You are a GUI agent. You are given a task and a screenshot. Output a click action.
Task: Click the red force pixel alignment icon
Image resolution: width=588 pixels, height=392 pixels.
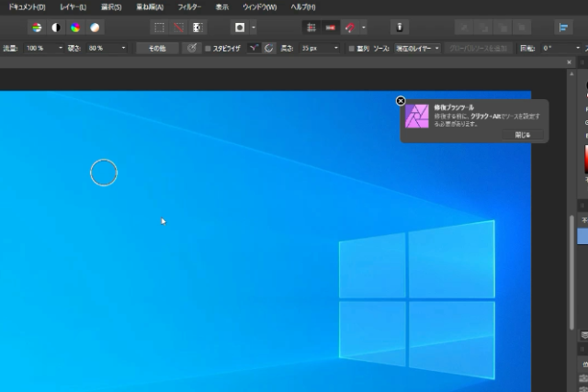tap(331, 28)
